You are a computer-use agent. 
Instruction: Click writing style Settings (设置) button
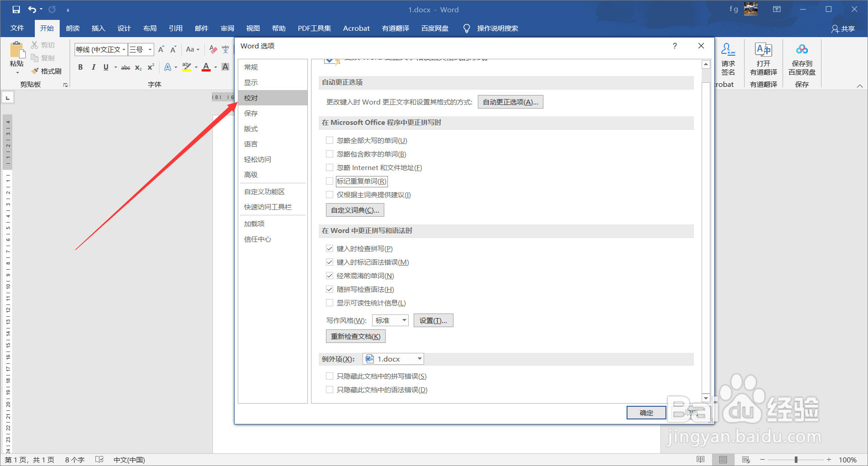tap(433, 320)
